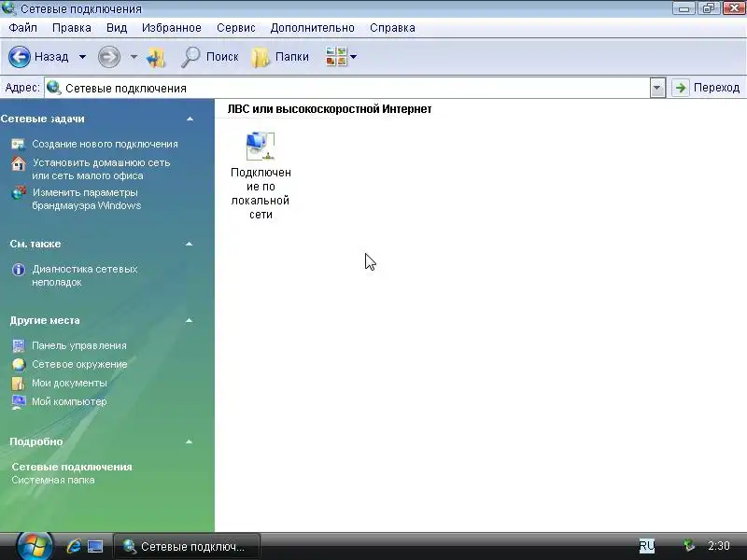Open the Файл menu
Image resolution: width=747 pixels, height=560 pixels.
point(22,28)
